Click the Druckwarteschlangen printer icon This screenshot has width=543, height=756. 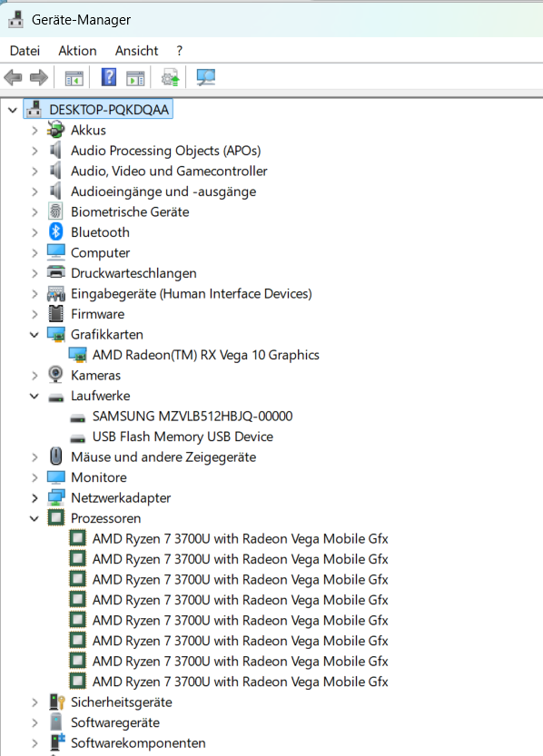click(56, 272)
